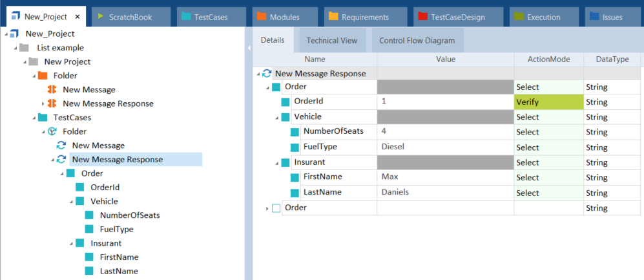Switch to the Technical View tab
Image resolution: width=644 pixels, height=280 pixels.
tap(331, 40)
